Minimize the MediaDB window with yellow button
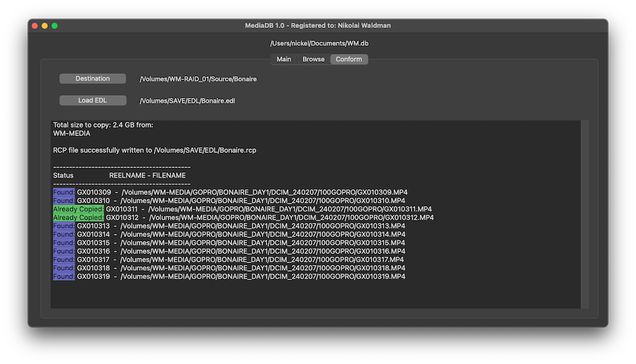This screenshot has width=636, height=364. point(45,25)
